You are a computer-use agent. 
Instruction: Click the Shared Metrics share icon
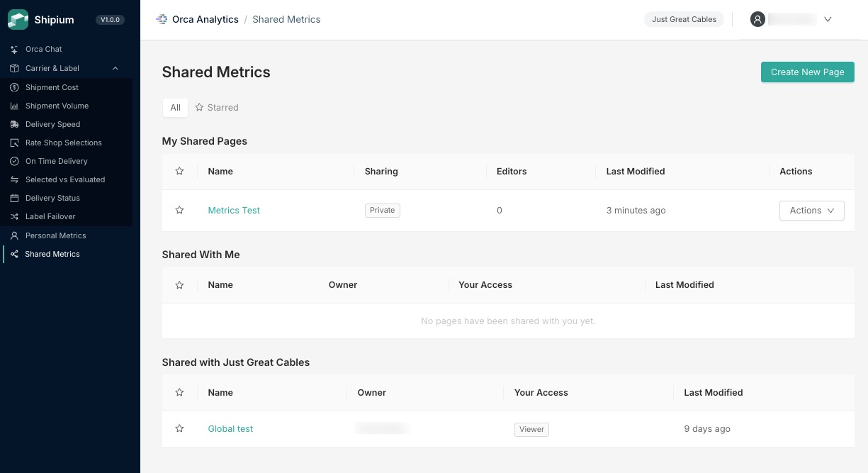tap(14, 254)
